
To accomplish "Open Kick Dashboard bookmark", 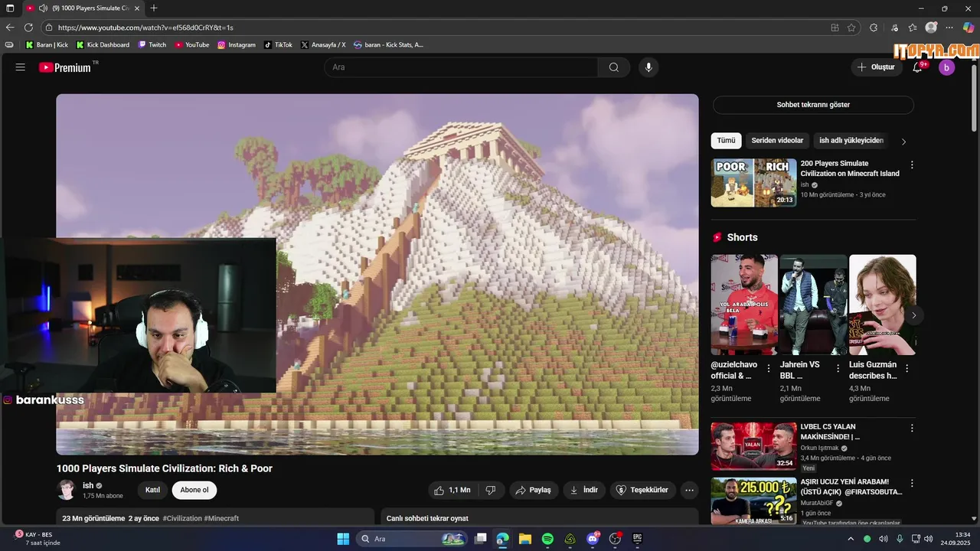I will coord(103,45).
